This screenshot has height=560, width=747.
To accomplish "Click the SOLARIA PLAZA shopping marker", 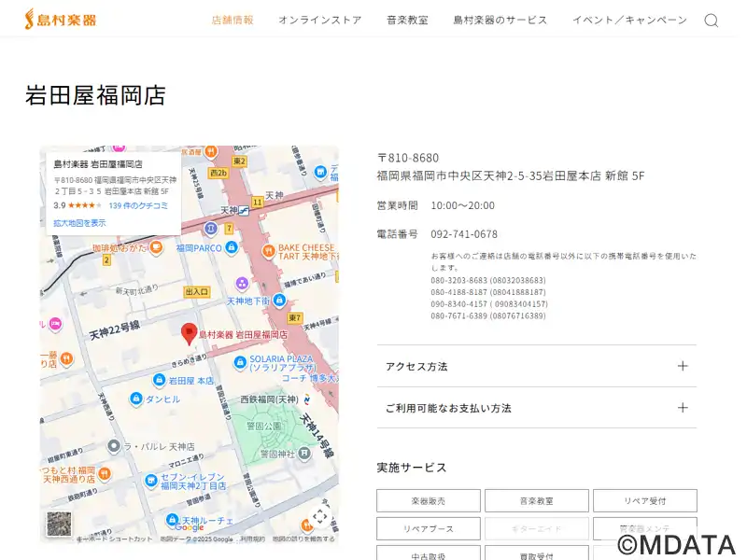I will click(x=240, y=360).
